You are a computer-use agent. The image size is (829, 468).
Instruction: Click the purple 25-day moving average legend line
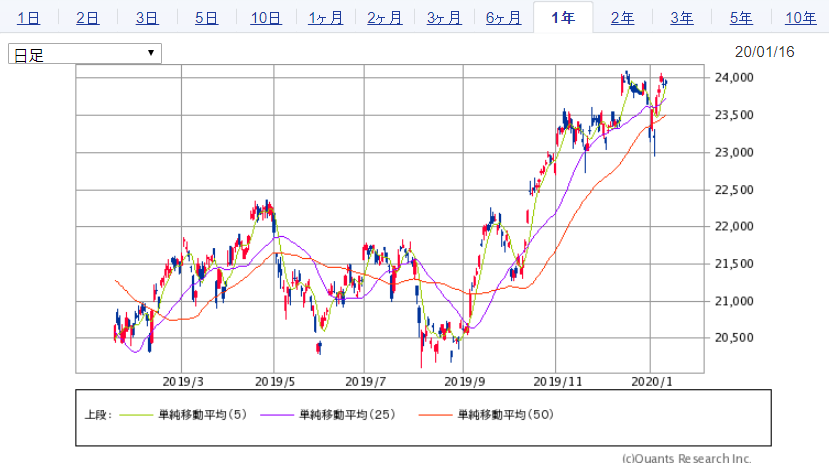[277, 415]
